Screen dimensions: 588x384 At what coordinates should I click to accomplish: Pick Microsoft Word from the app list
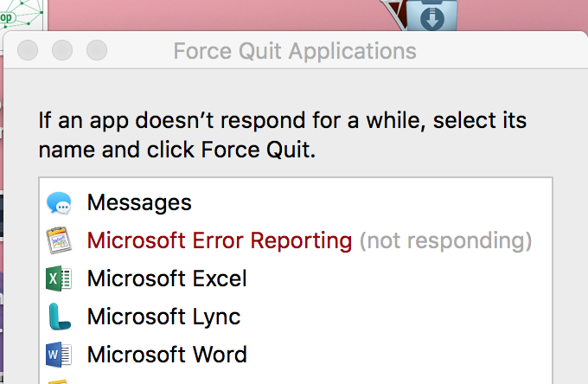167,355
